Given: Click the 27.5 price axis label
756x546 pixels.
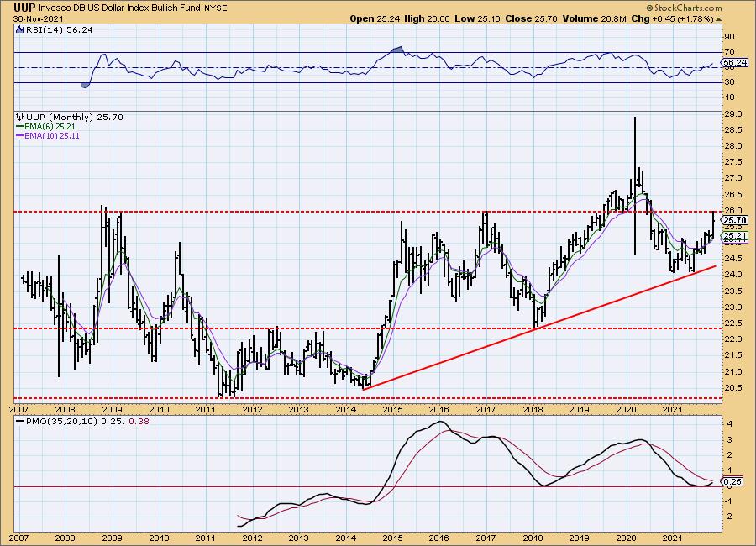Looking at the screenshot, I should (732, 161).
